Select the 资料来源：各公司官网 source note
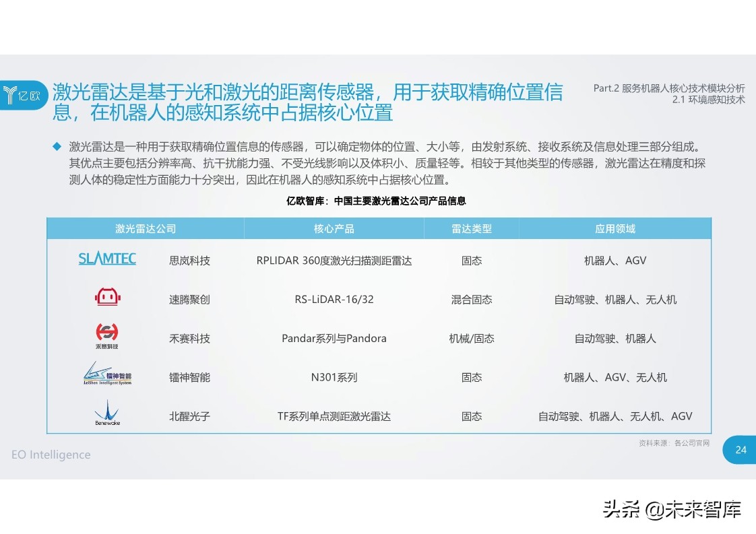Viewport: 756px width, 534px height. [674, 443]
